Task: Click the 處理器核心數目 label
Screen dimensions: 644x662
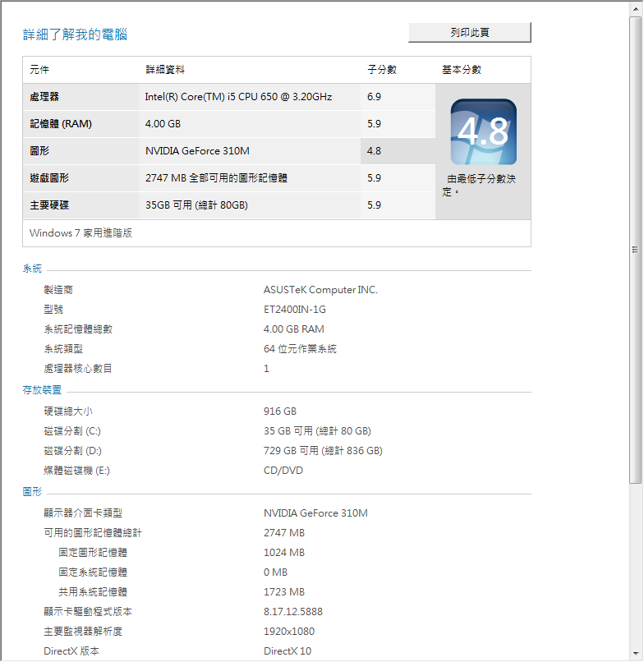Action: (x=78, y=369)
